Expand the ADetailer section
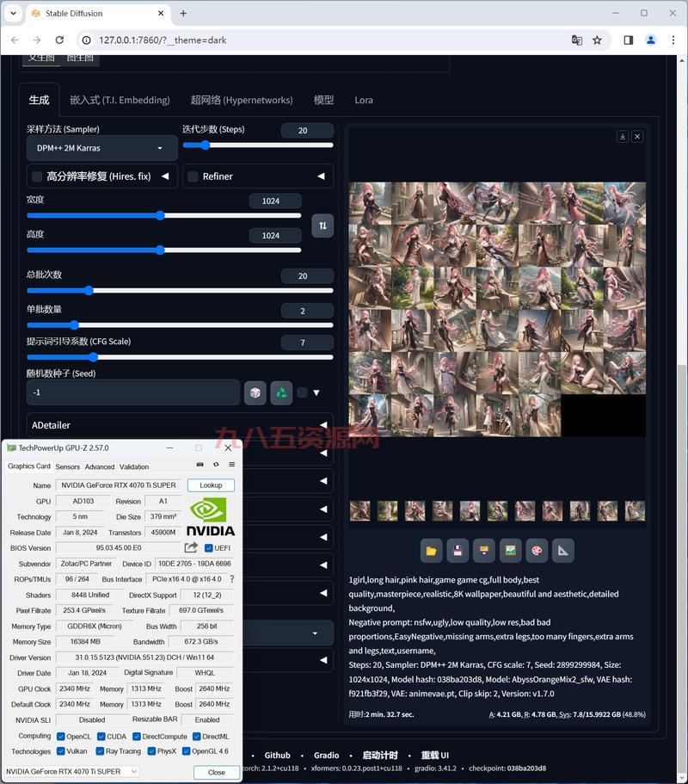 click(x=180, y=425)
